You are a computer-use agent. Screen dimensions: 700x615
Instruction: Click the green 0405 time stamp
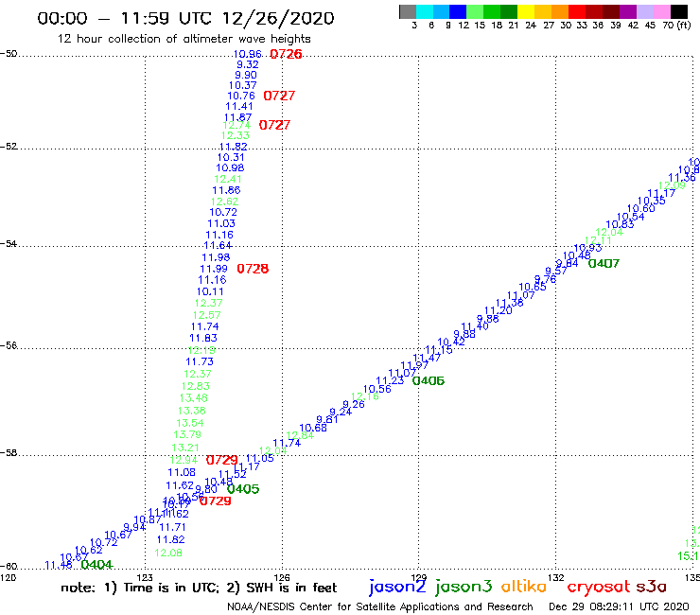click(x=243, y=489)
